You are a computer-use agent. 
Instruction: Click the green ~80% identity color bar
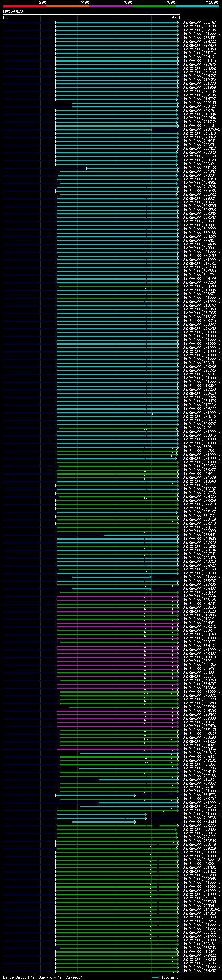pyautogui.click(x=154, y=6)
